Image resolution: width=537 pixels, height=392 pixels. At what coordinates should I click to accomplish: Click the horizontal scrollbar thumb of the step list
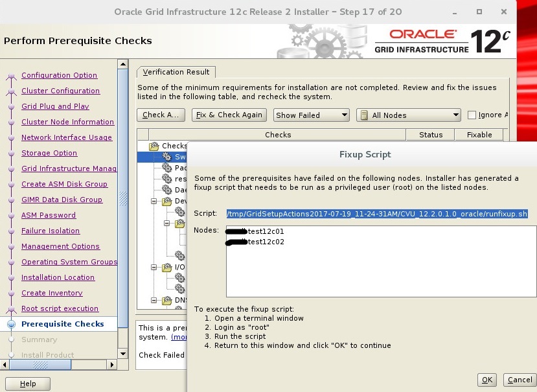[x=40, y=365]
